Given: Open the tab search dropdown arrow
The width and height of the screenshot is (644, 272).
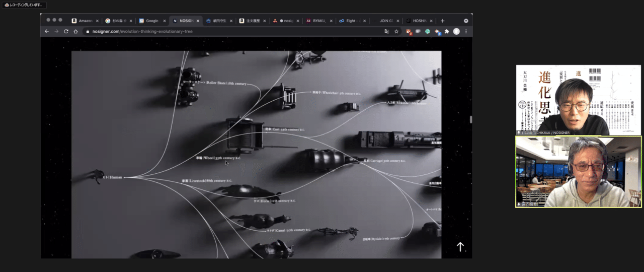Looking at the screenshot, I should (466, 21).
